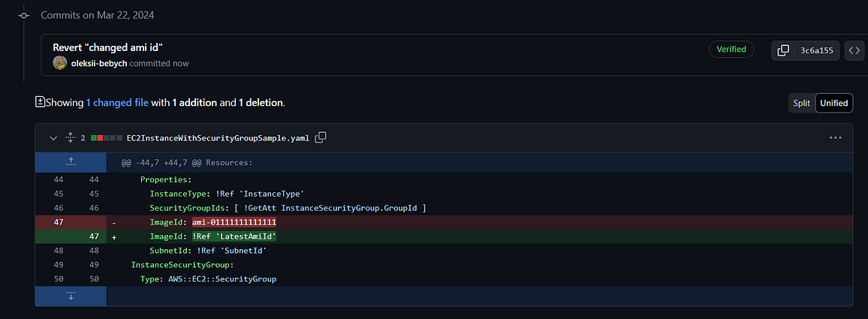Open the Verified signature badge
This screenshot has height=319, width=868.
pyautogui.click(x=731, y=50)
